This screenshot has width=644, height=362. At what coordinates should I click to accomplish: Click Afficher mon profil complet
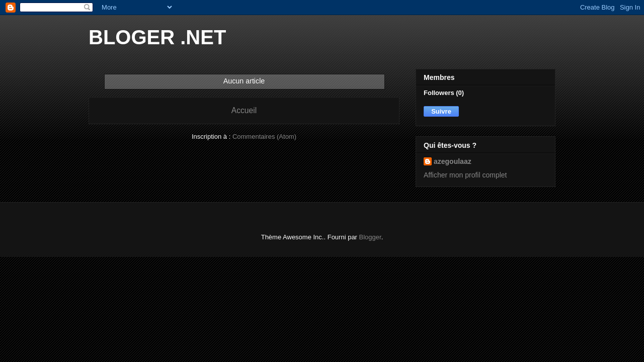click(465, 175)
